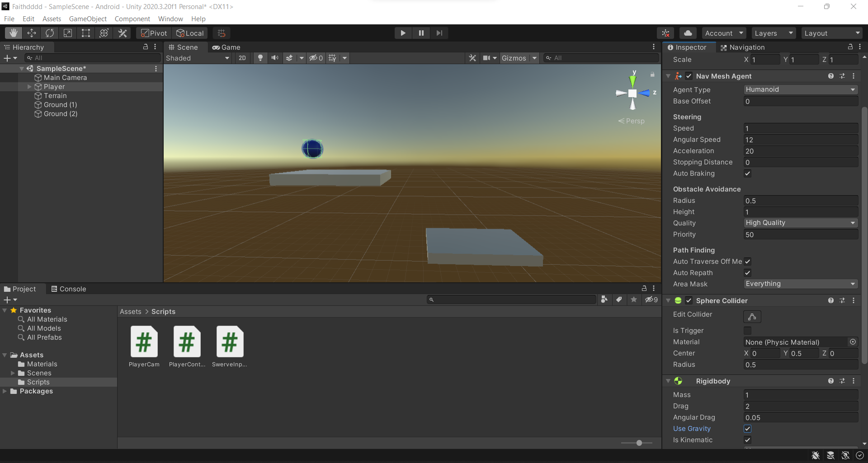
Task: Toggle Use Gravity checkbox
Action: point(748,429)
